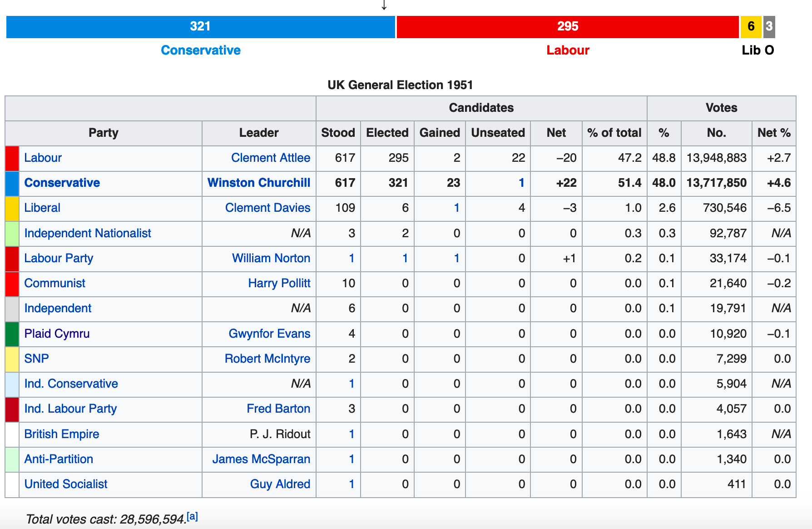Click the dark green colour cell beside Plaid Cymru
The image size is (812, 529).
pos(12,334)
